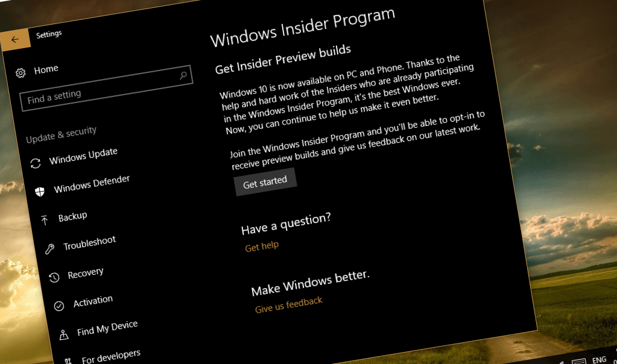Go back using the Settings back arrow
The height and width of the screenshot is (364, 617).
pos(15,39)
